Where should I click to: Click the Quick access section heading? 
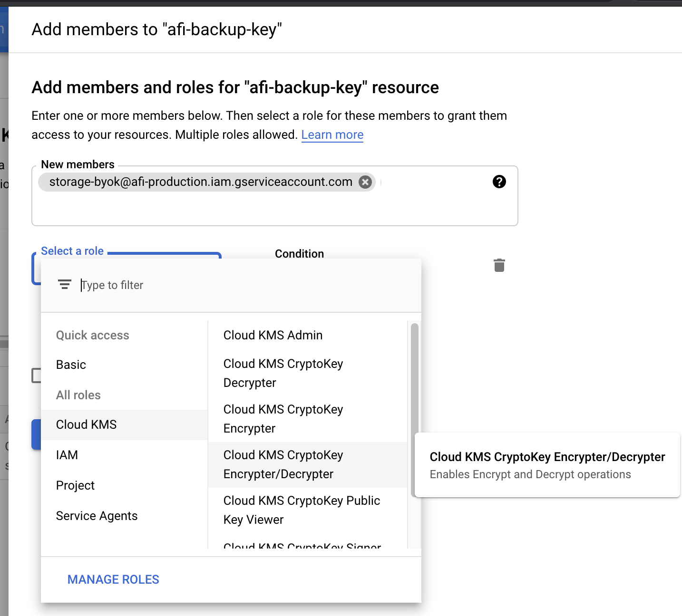tap(93, 335)
